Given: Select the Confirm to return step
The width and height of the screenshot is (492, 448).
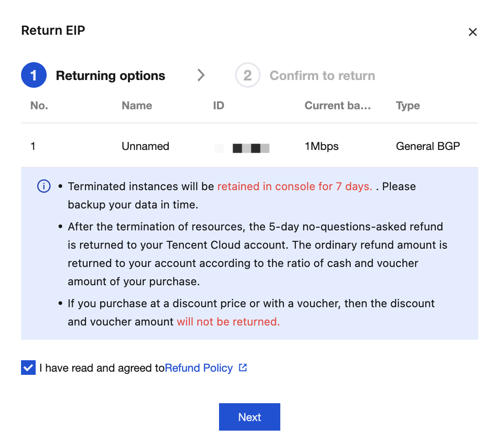Looking at the screenshot, I should (322, 75).
